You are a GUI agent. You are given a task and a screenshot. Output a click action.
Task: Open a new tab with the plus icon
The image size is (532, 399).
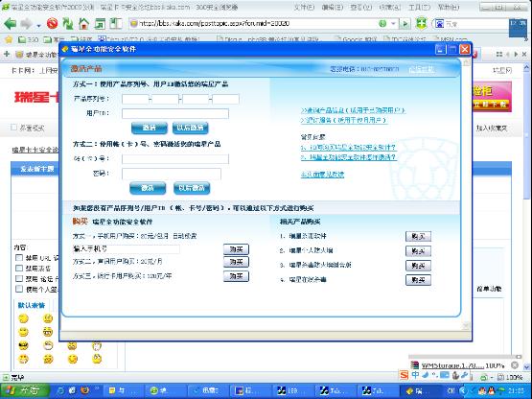(x=6, y=54)
